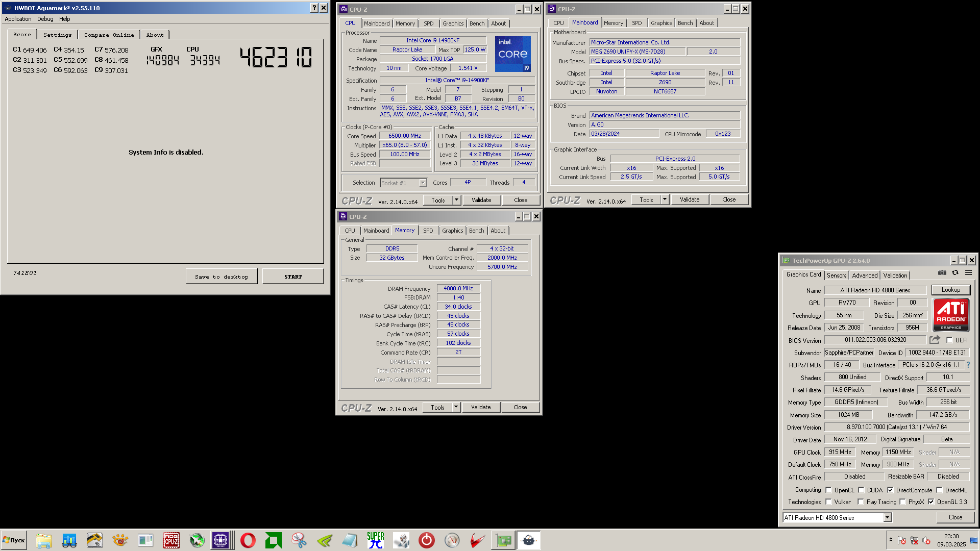Open the red checkmark taskbar icon

pyautogui.click(x=478, y=540)
